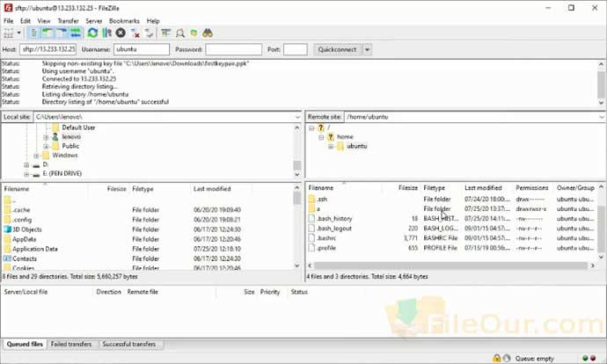This screenshot has height=364, width=607.
Task: Open the View menu
Action: [44, 21]
